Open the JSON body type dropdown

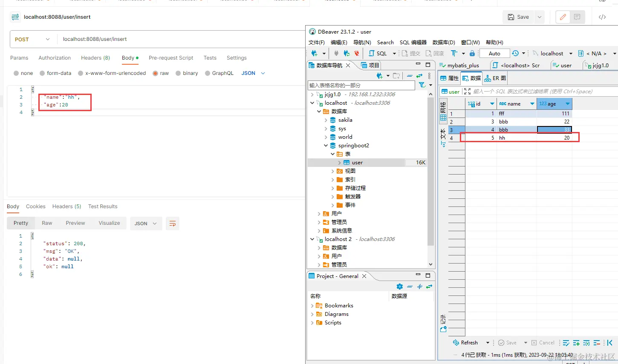[254, 73]
